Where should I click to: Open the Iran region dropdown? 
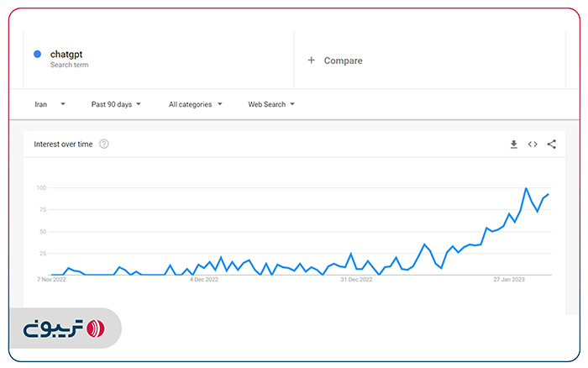50,104
